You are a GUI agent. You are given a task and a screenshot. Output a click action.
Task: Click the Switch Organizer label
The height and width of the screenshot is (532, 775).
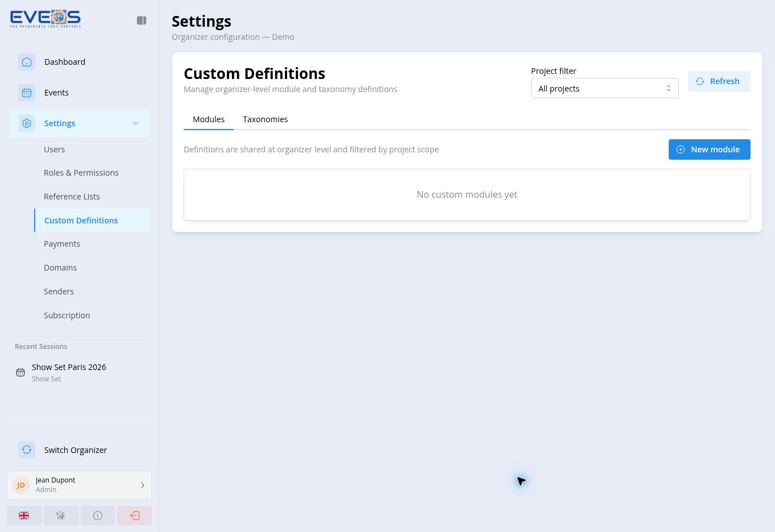[76, 450]
